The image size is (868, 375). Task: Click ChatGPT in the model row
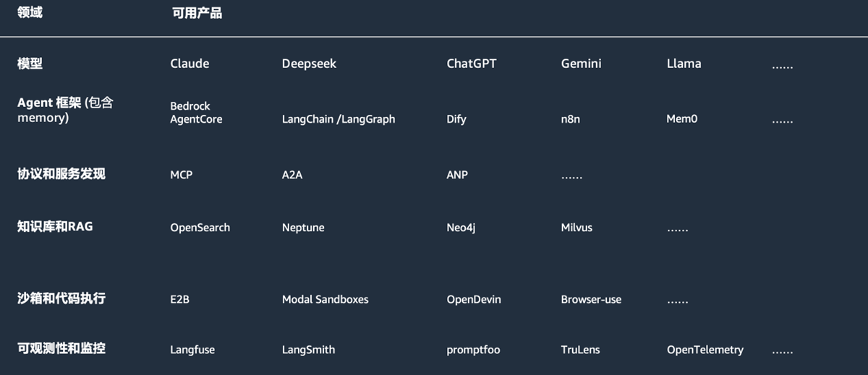tap(472, 64)
